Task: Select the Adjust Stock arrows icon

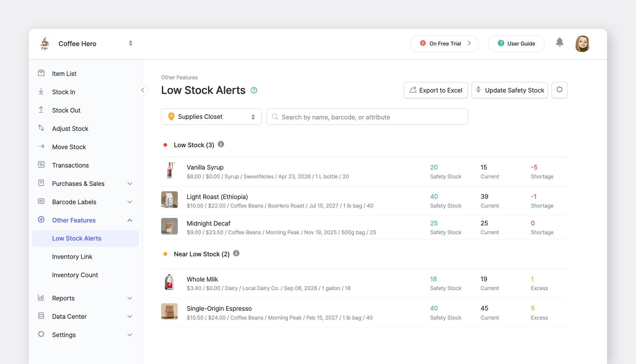Action: pos(41,128)
